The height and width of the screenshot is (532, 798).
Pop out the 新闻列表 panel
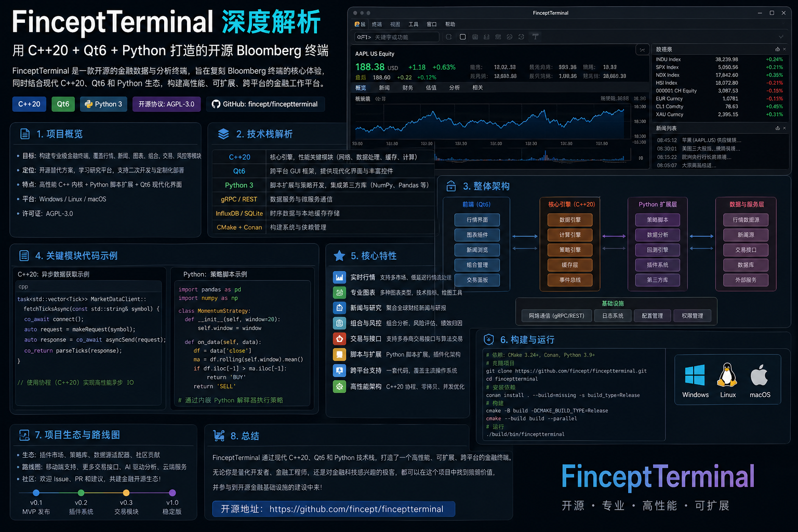click(777, 128)
